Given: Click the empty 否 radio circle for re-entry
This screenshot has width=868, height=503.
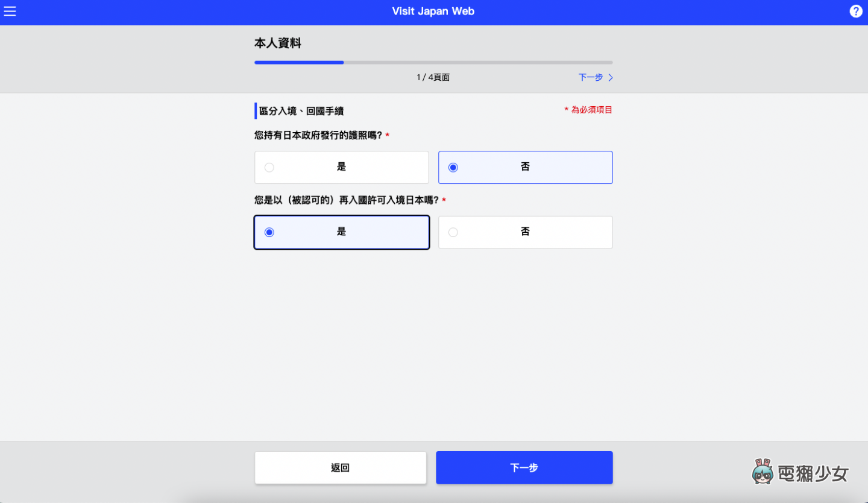Looking at the screenshot, I should pos(453,232).
